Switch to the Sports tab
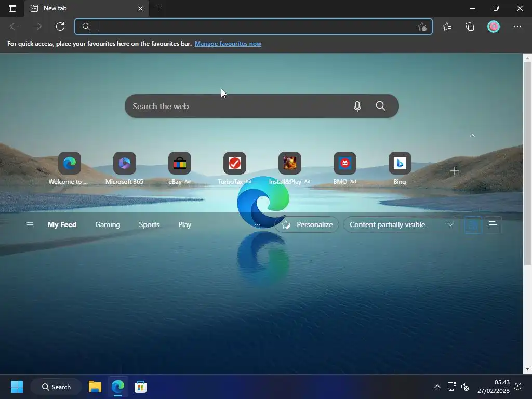The height and width of the screenshot is (399, 532). pos(149,224)
